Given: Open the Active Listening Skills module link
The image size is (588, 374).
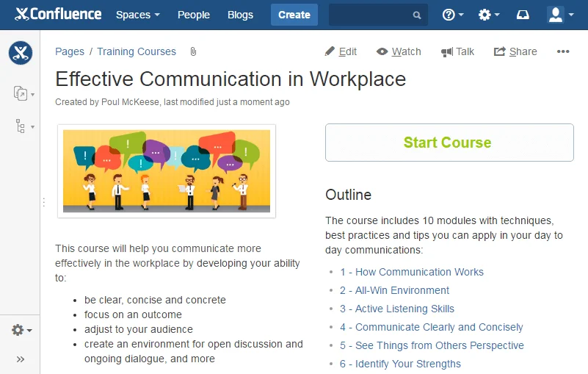Looking at the screenshot, I should [x=397, y=309].
